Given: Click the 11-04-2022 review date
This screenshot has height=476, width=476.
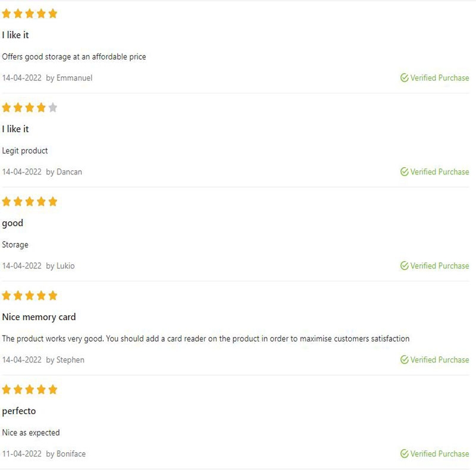Looking at the screenshot, I should (21, 454).
